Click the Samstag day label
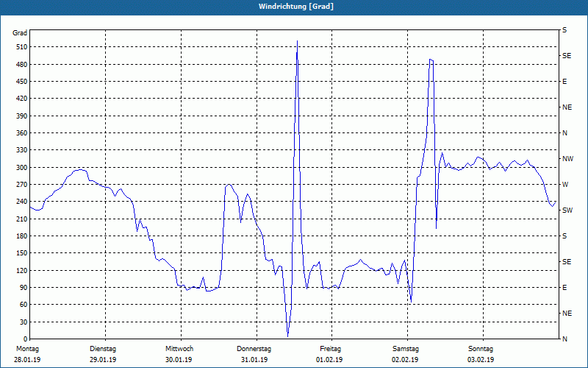This screenshot has height=368, width=588. pyautogui.click(x=406, y=349)
